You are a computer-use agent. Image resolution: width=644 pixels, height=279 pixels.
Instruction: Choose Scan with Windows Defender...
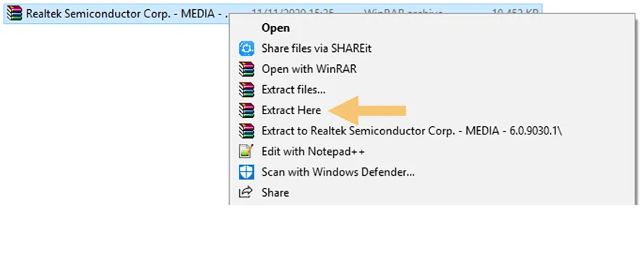tap(338, 172)
